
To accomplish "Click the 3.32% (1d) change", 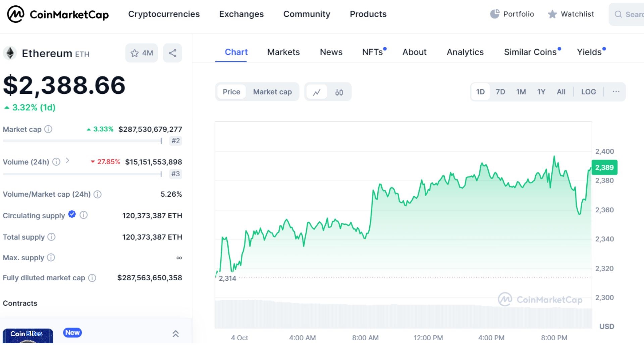I will (30, 108).
